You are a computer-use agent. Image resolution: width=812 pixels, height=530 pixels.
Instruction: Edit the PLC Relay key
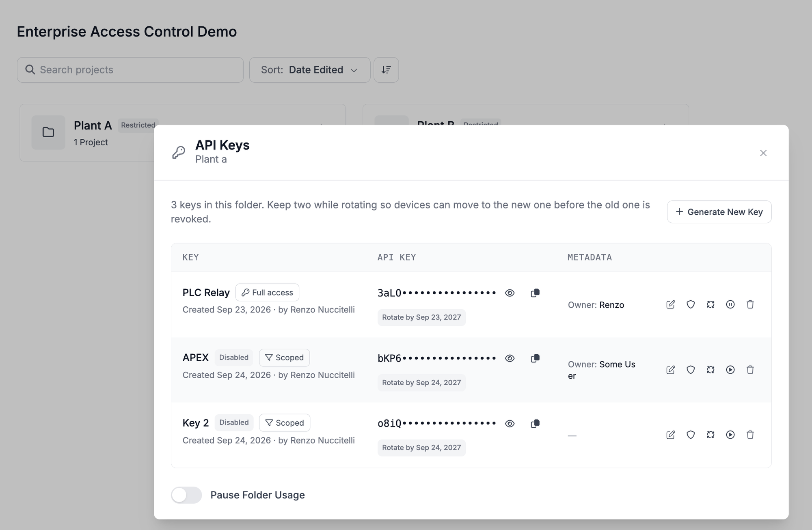click(x=671, y=304)
